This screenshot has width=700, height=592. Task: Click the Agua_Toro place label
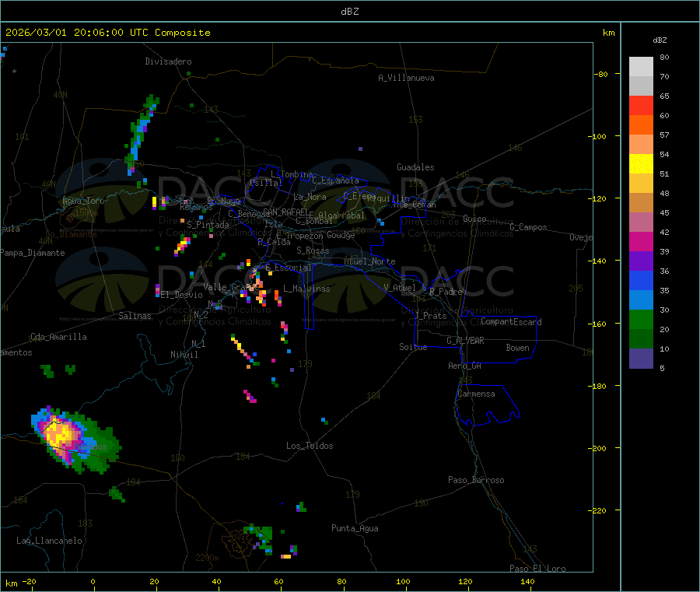(83, 201)
